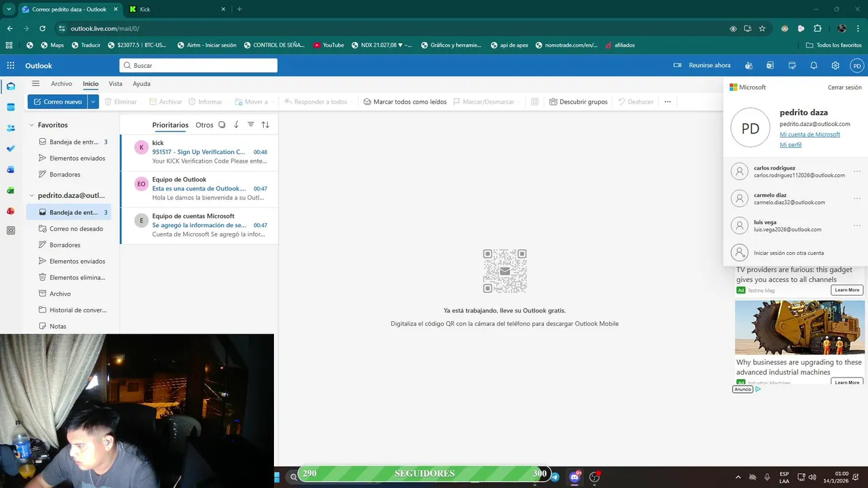Click Cerrar sesión link
Viewport: 868px width, 488px height.
[x=844, y=87]
